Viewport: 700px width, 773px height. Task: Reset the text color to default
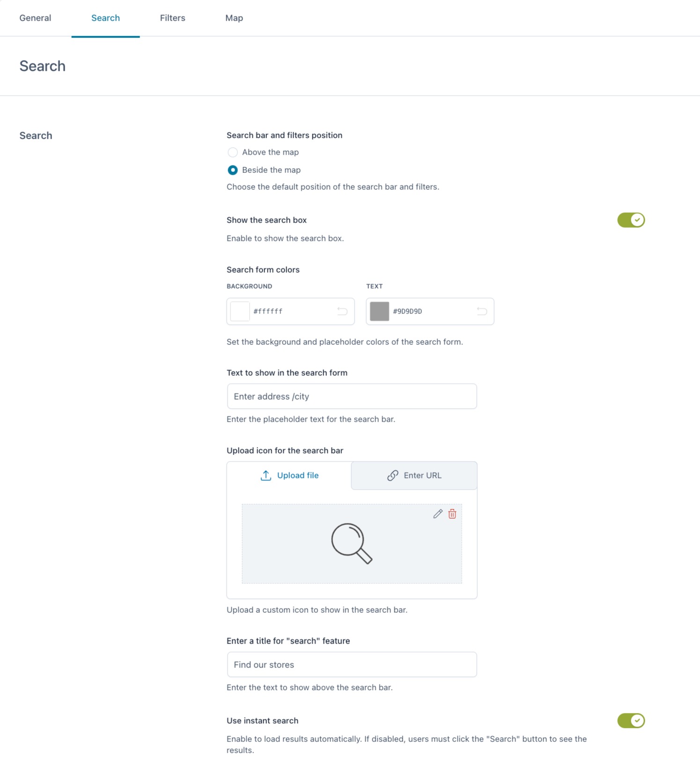[482, 311]
